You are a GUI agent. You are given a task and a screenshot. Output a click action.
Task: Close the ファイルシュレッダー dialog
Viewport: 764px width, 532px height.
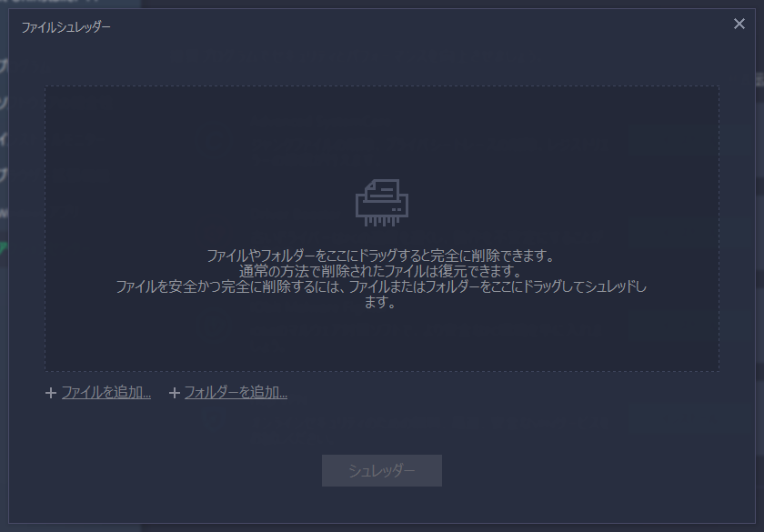click(x=739, y=24)
